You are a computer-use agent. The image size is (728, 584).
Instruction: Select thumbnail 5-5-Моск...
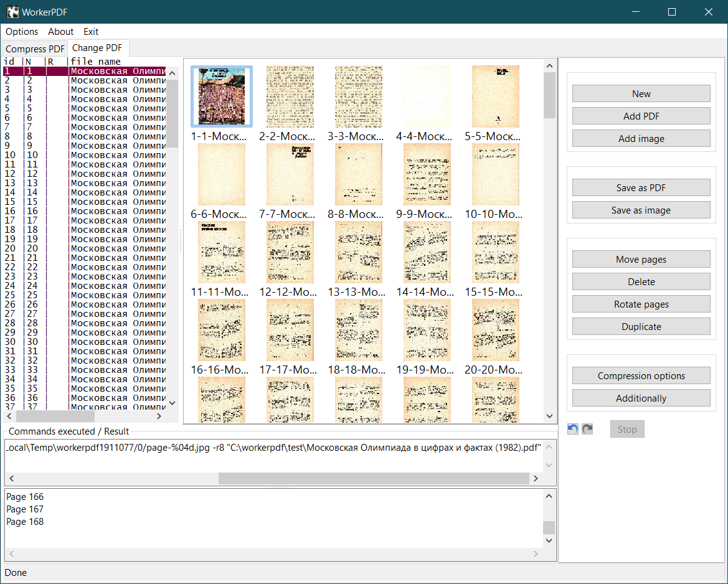coord(495,97)
